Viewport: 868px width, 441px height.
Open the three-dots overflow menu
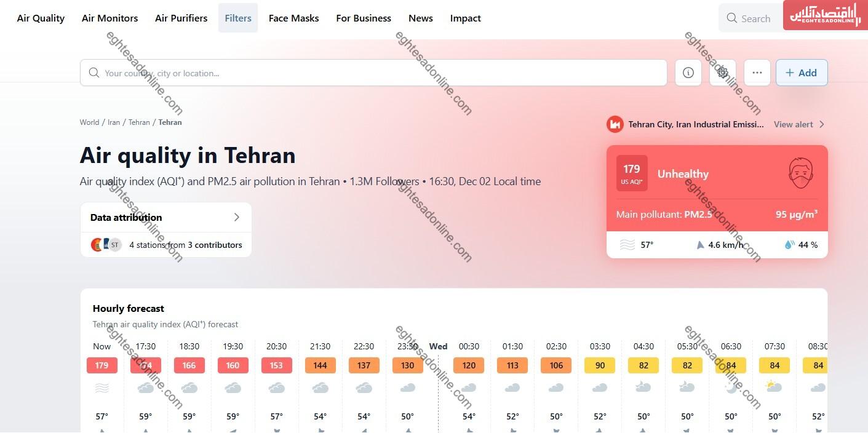coord(757,72)
